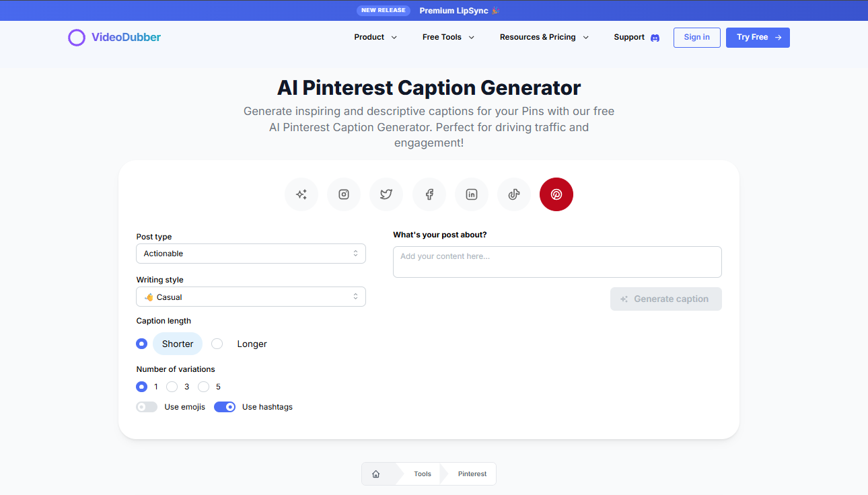Disable the Use hashtags toggle
Image resolution: width=868 pixels, height=495 pixels.
[x=225, y=407]
